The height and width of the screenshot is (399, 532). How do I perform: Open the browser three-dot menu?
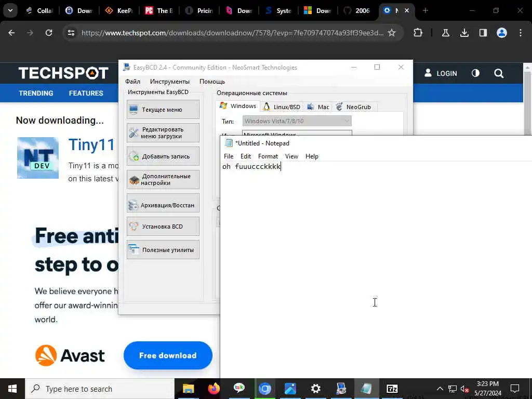coord(521,33)
